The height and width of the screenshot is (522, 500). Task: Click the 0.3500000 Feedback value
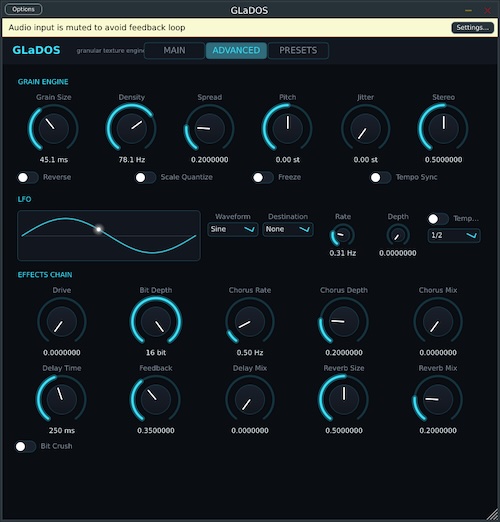point(156,430)
